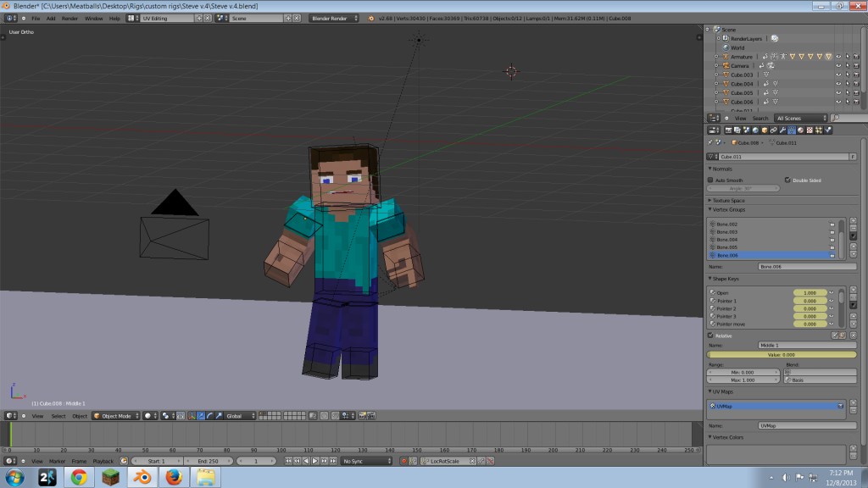Click the World properties icon
This screenshot has width=868, height=488.
pyautogui.click(x=755, y=130)
